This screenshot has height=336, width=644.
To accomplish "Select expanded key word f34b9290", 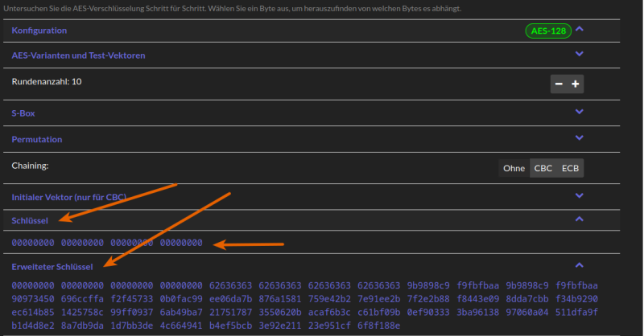I will pyautogui.click(x=576, y=299).
